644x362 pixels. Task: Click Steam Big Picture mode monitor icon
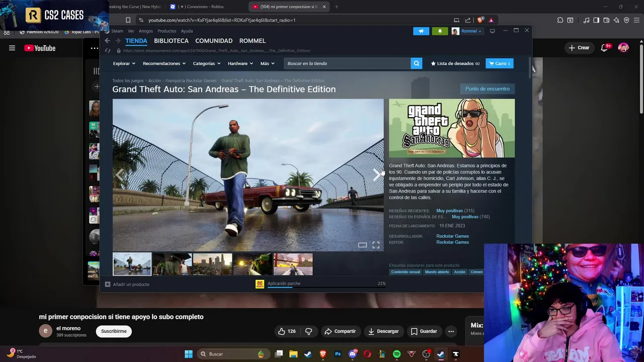[492, 31]
